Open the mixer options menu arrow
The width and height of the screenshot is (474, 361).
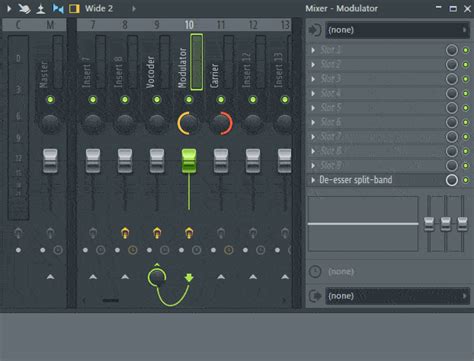tap(9, 8)
